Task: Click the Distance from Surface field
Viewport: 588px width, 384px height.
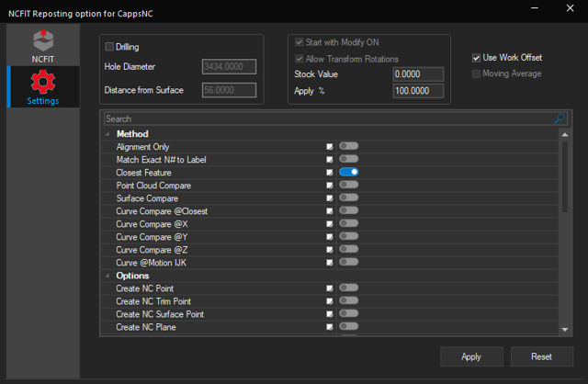Action: 229,90
